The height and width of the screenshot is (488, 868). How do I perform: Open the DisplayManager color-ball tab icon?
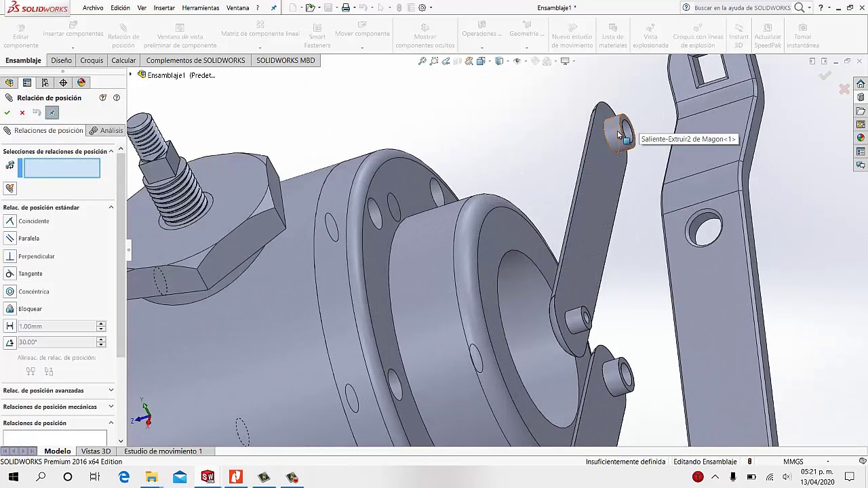81,83
